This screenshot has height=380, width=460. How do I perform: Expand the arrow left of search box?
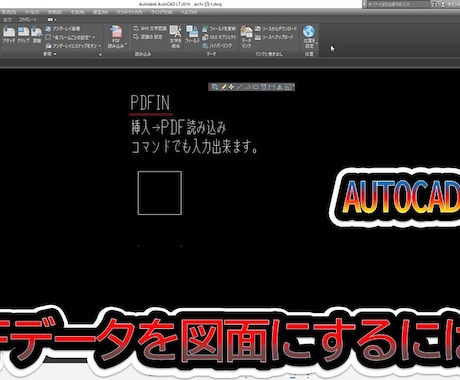point(364,4)
